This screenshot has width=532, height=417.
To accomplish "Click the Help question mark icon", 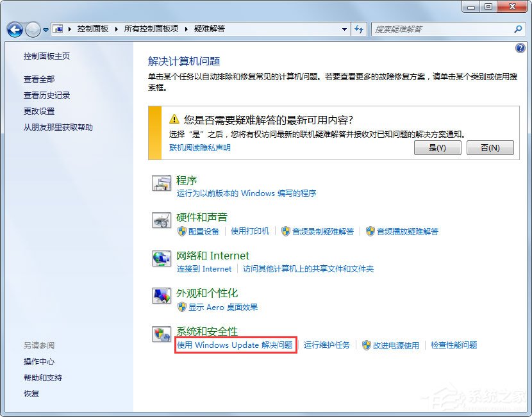I will [520, 48].
